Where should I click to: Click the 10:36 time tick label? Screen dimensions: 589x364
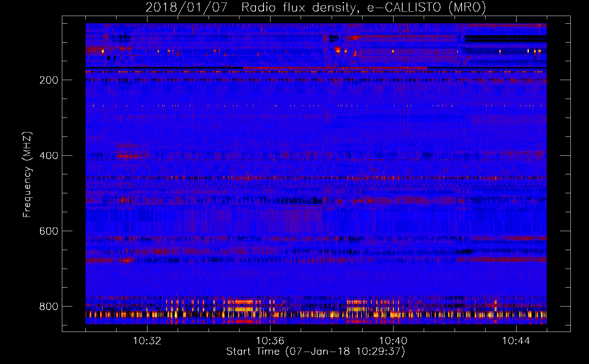click(270, 341)
